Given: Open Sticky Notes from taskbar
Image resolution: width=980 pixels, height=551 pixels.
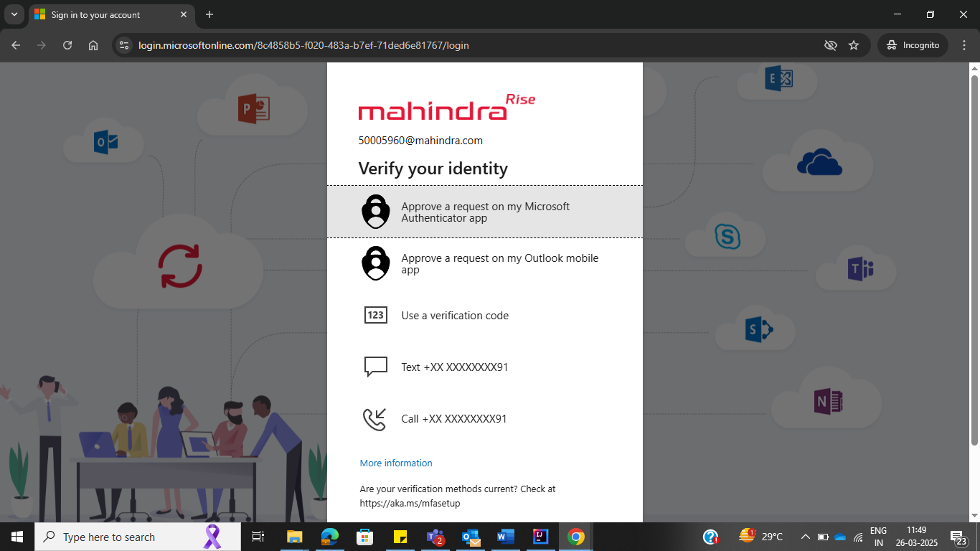Looking at the screenshot, I should pos(400,537).
